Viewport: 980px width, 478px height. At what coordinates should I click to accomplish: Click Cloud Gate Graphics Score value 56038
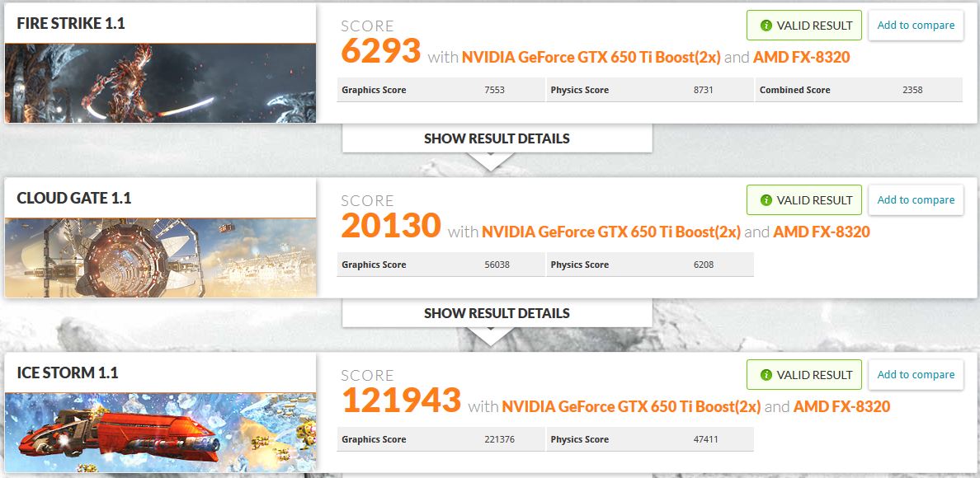pos(497,265)
